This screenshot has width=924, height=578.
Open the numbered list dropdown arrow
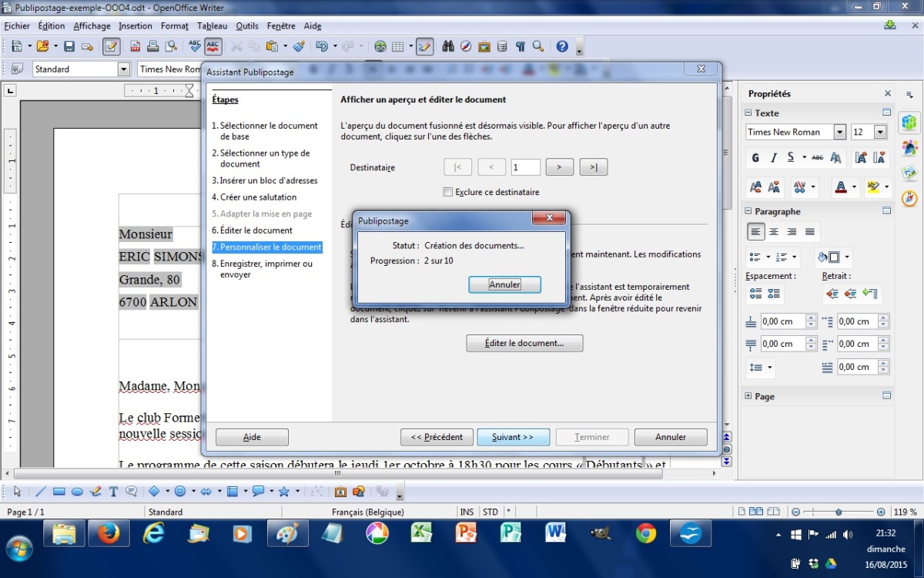point(795,257)
